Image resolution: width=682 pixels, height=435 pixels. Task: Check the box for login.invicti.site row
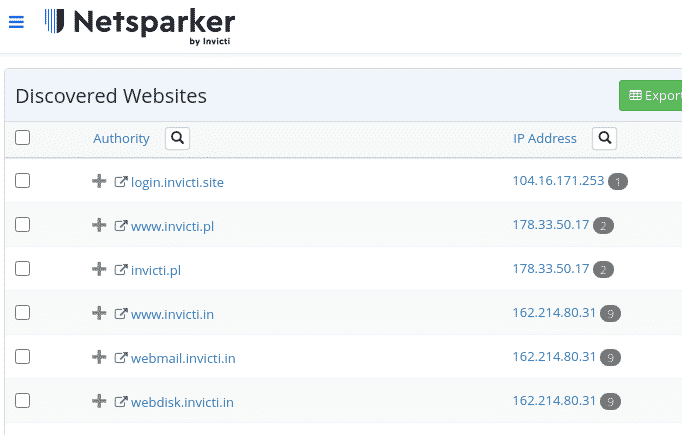(x=23, y=181)
